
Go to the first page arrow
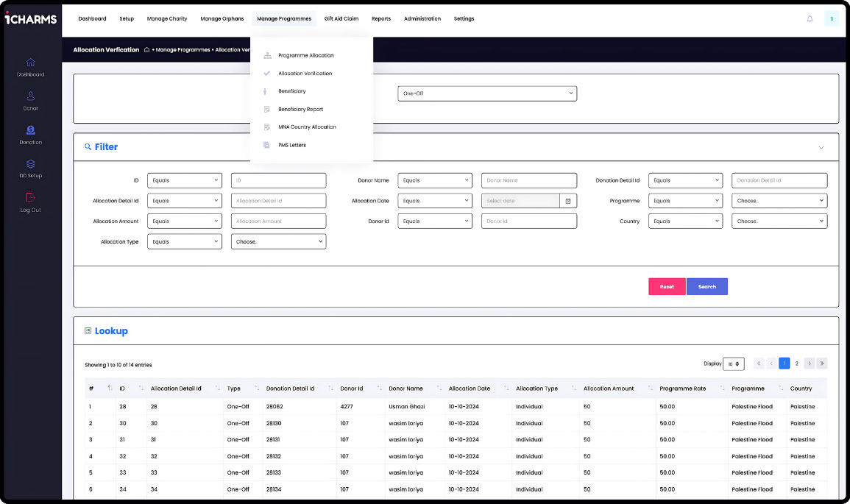(x=759, y=363)
